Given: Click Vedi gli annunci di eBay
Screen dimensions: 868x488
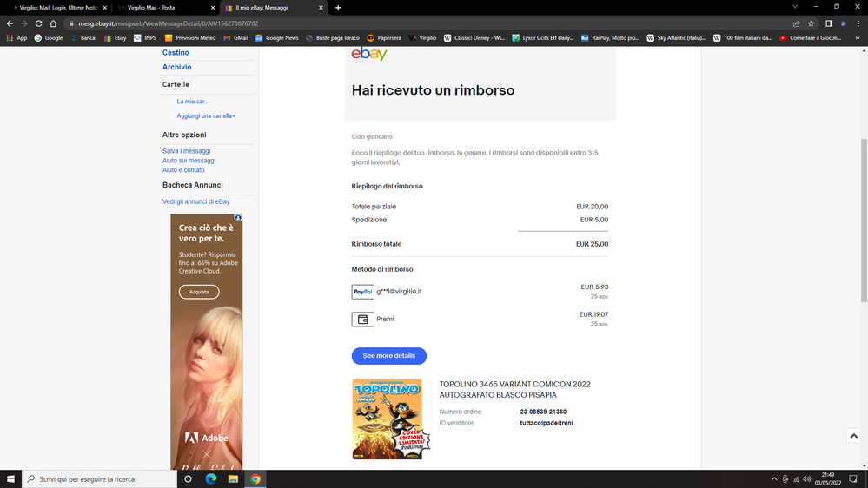Looking at the screenshot, I should 196,201.
